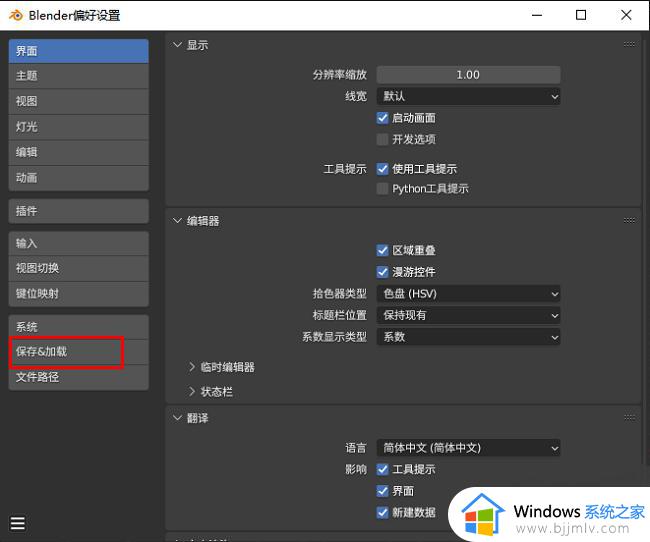This screenshot has width=650, height=542.
Task: Enable the Python工具提示 checkbox
Action: [382, 189]
